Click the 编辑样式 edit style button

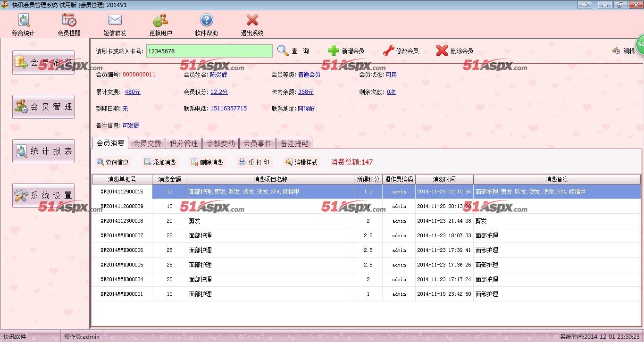click(x=301, y=162)
